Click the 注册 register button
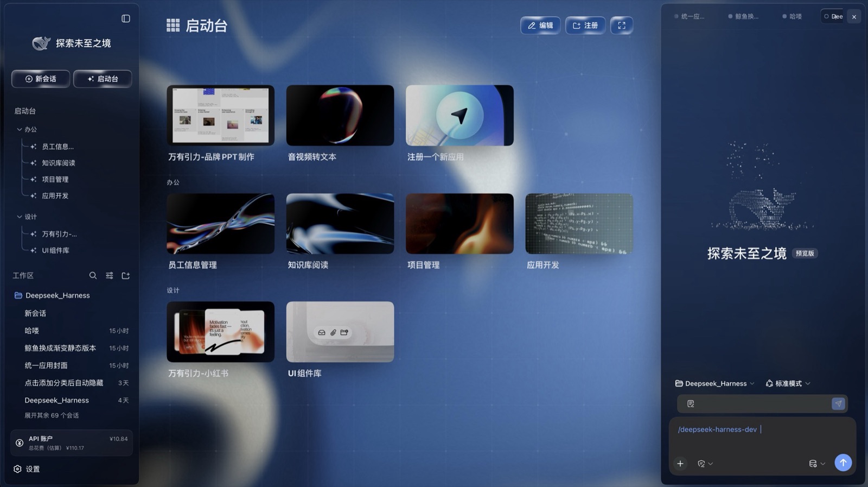 pyautogui.click(x=585, y=26)
